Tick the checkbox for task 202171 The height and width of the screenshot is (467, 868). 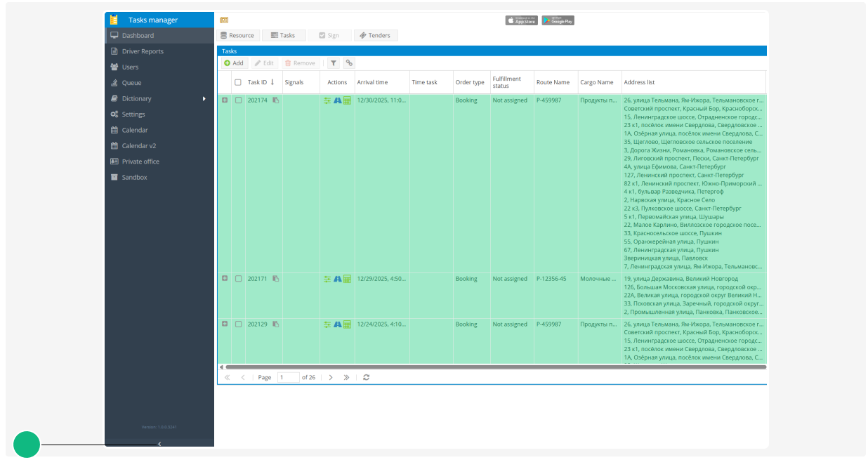239,279
